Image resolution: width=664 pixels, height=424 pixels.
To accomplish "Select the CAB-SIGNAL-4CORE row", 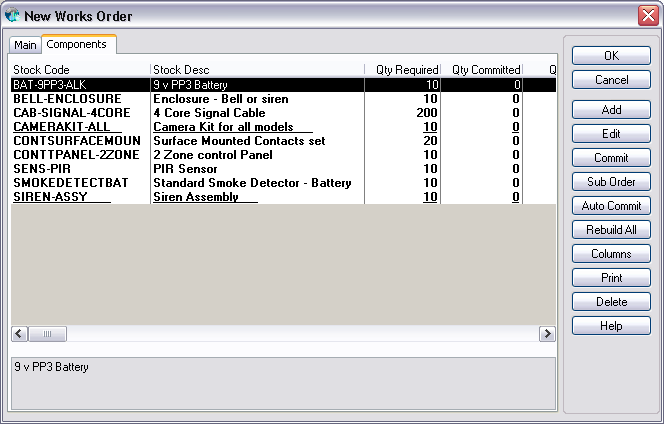I will pyautogui.click(x=283, y=113).
